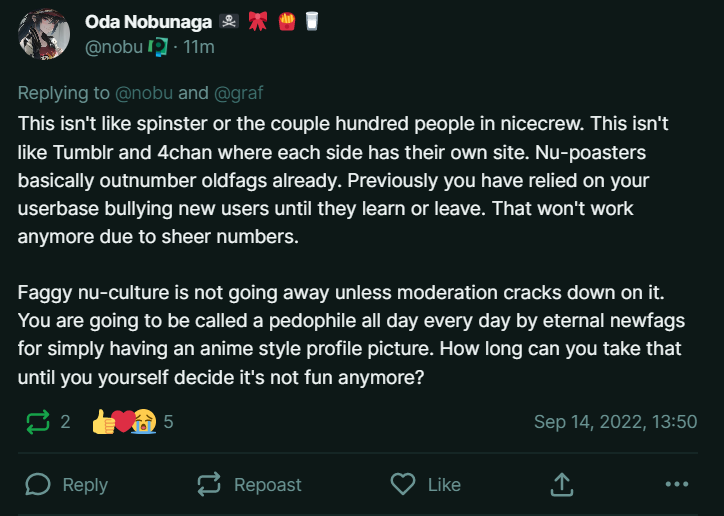
Task: Click the Oda Nobunaga display name
Action: pos(148,22)
